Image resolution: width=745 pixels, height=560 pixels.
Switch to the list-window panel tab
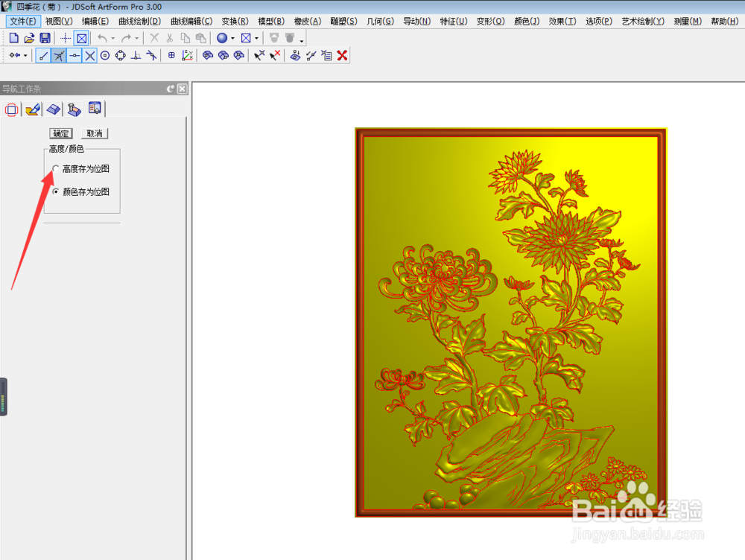coord(95,108)
